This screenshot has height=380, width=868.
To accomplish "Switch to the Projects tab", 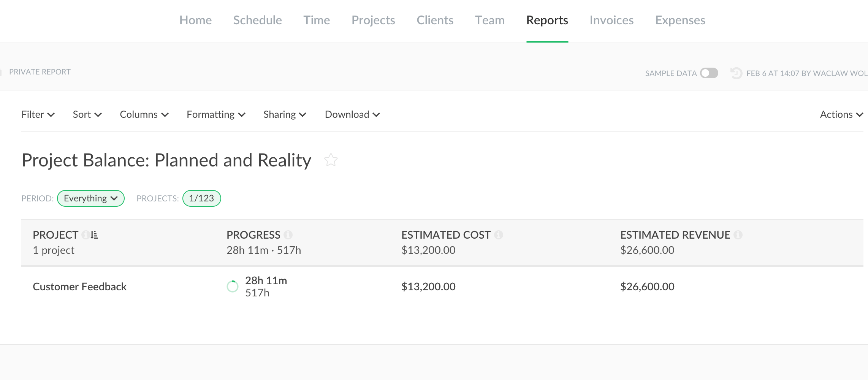I will (x=373, y=20).
